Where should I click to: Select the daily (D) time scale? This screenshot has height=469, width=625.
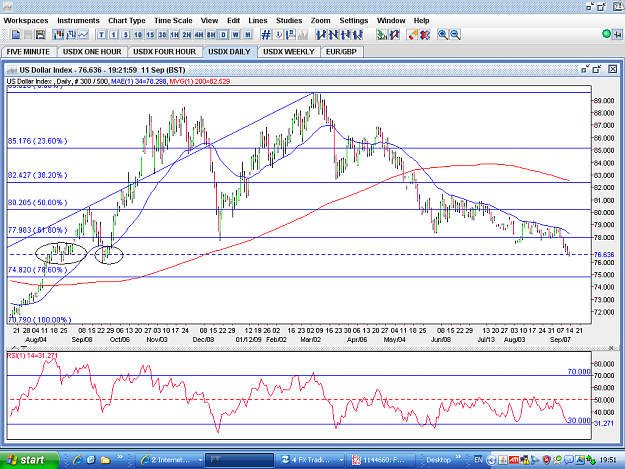[x=224, y=35]
